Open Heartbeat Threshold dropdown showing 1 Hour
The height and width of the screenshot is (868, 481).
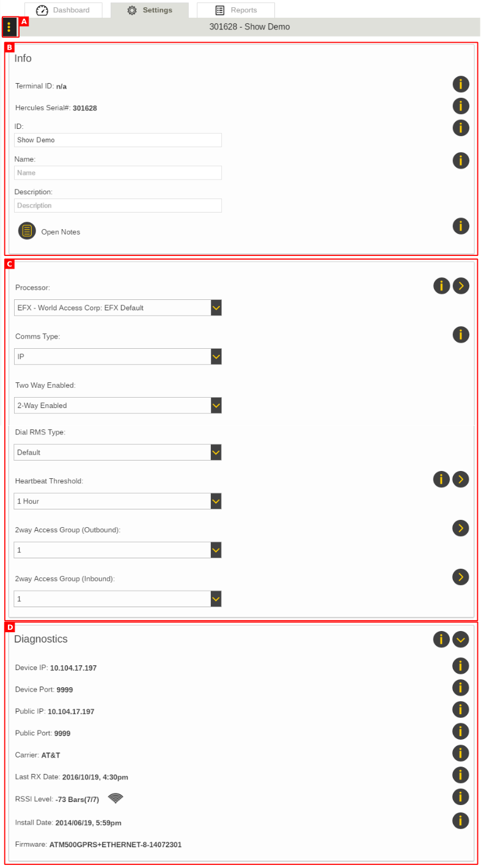tap(118, 501)
